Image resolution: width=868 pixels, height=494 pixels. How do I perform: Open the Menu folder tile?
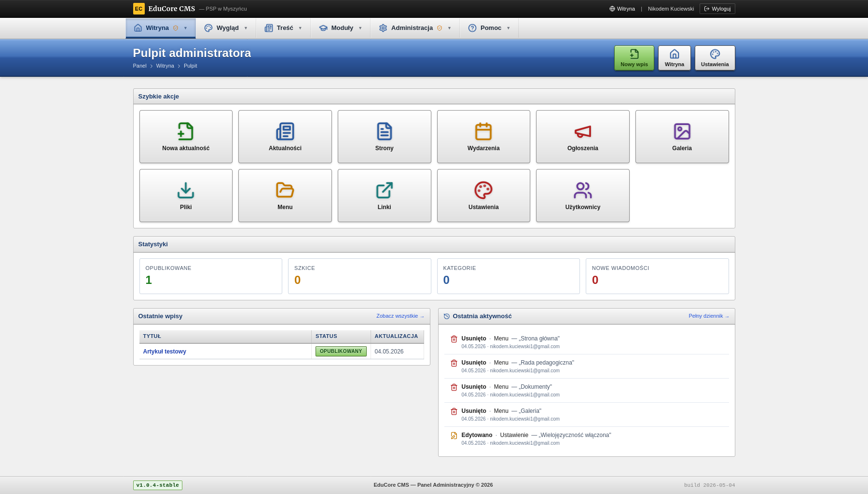[x=285, y=196]
